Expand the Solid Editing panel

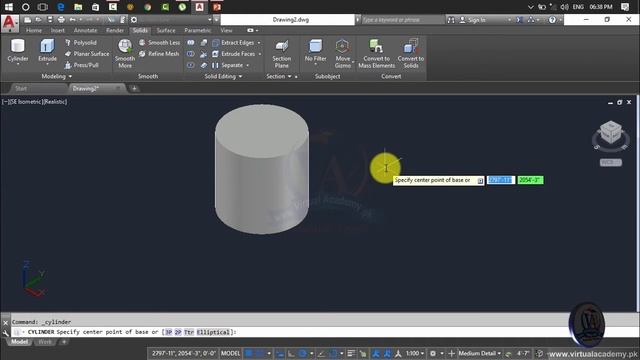223,76
